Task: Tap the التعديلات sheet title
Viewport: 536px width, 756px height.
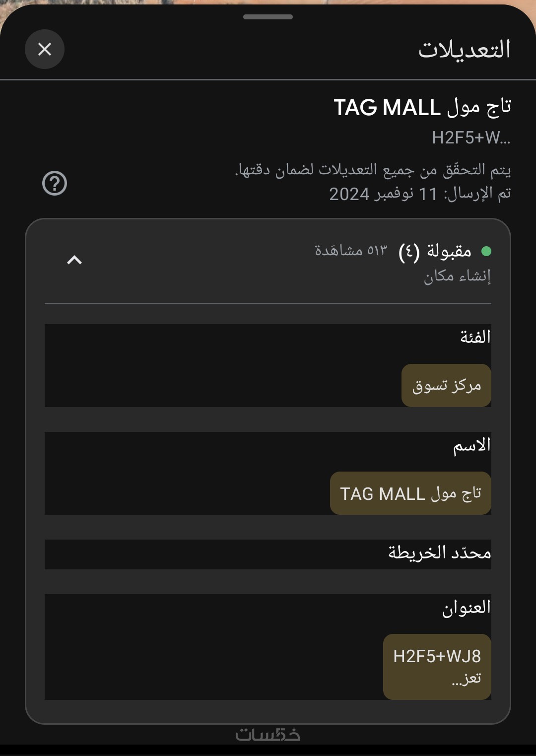Action: click(464, 50)
